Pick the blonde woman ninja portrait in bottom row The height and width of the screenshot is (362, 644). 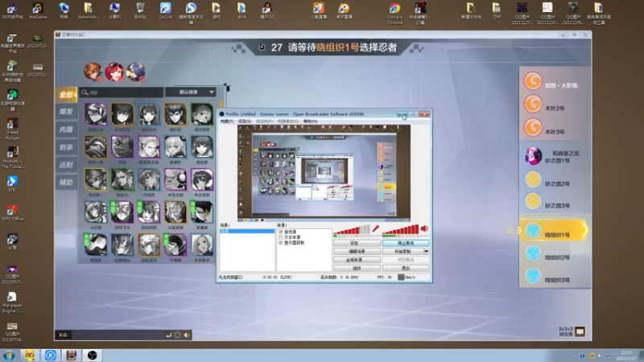[x=202, y=245]
